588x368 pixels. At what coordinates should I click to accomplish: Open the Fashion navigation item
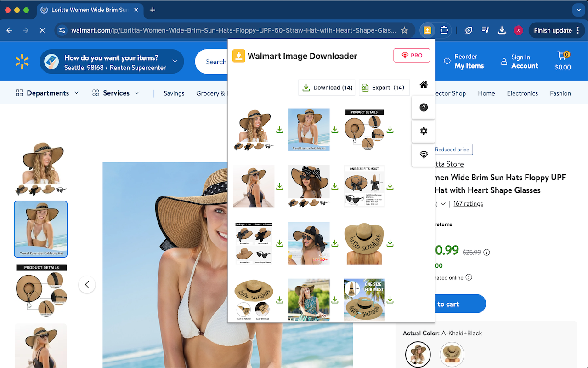(560, 93)
